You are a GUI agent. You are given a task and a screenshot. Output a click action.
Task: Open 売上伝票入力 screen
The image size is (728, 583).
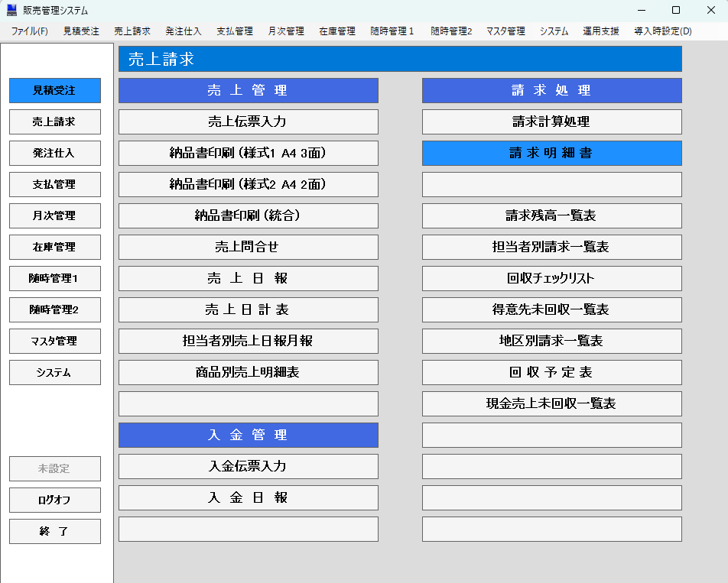pos(248,121)
